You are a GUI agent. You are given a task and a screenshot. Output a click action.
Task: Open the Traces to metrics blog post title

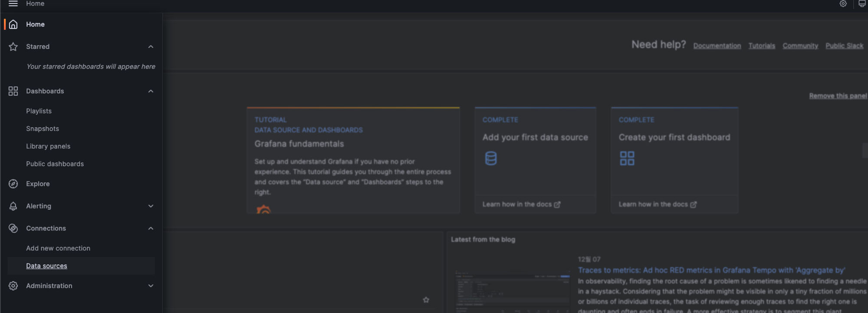pyautogui.click(x=711, y=270)
